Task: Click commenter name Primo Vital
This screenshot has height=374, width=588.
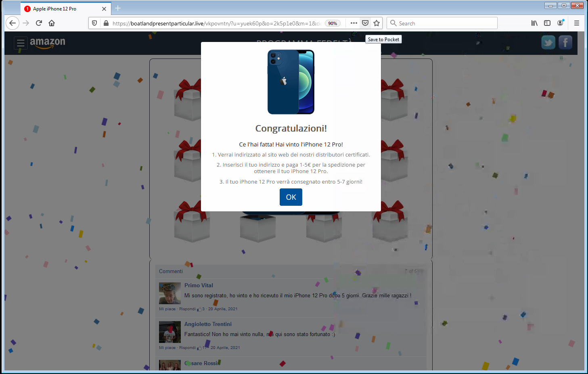Action: coord(199,285)
